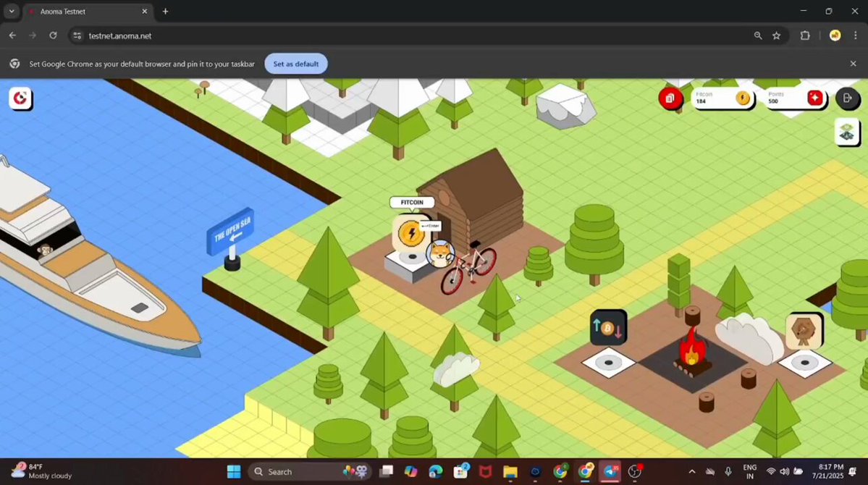Viewport: 868px width, 485px height.
Task: Open the tab search dropdown
Action: 11,11
